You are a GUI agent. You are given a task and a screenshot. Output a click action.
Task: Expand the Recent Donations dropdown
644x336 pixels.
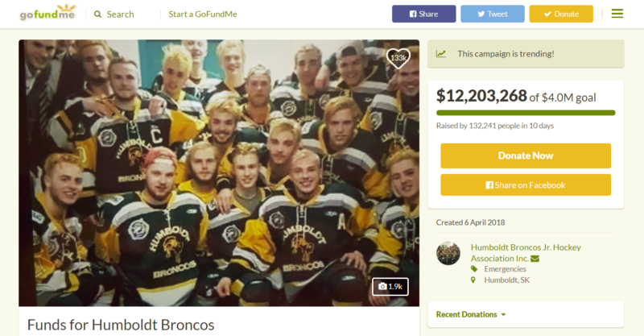tap(471, 314)
